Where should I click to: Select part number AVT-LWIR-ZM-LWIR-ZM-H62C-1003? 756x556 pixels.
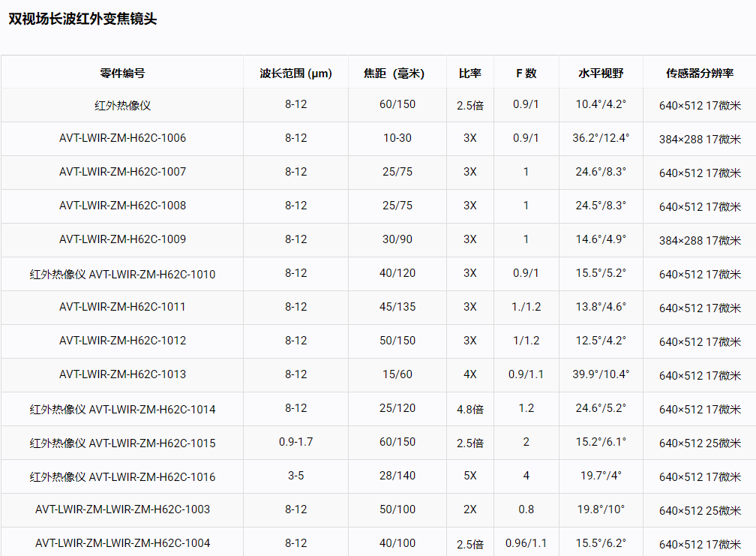[x=122, y=509]
